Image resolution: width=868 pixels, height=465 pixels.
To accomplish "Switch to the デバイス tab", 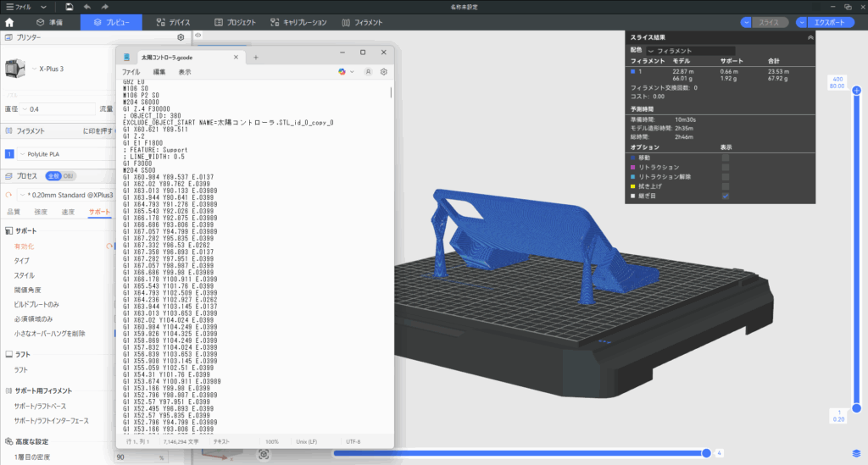I will 177,22.
